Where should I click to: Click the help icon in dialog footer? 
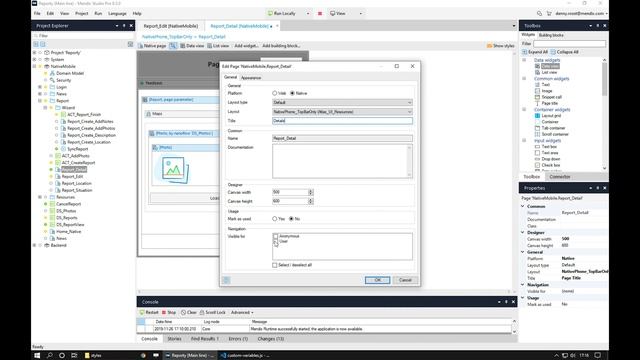pyautogui.click(x=226, y=280)
